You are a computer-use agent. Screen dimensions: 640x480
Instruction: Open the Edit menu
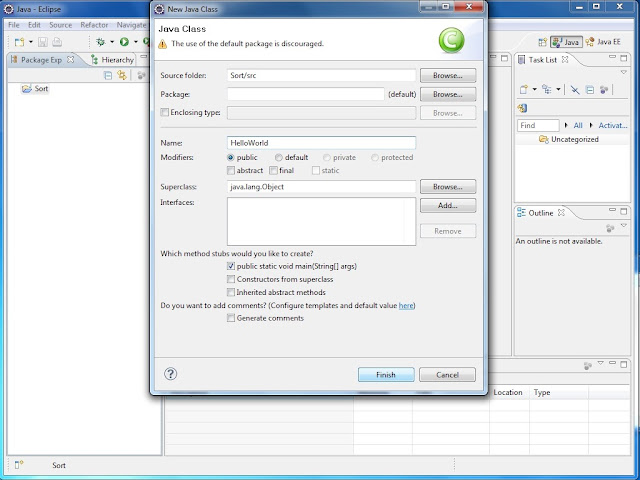point(34,25)
